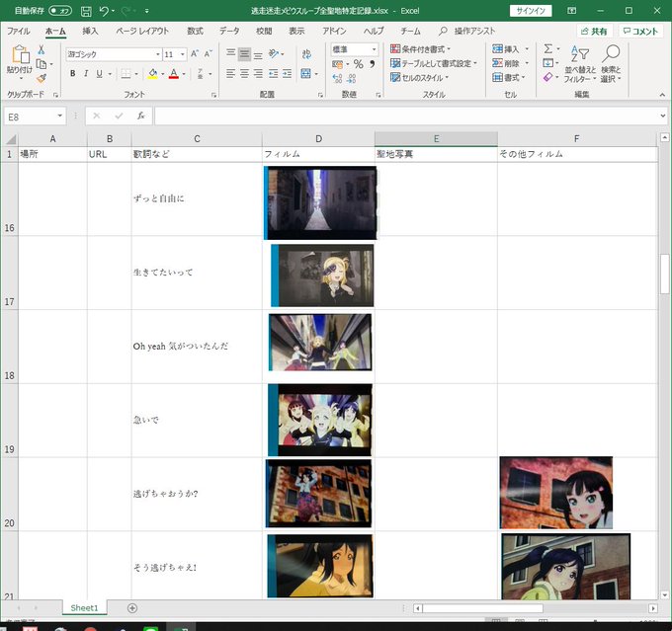The image size is (672, 631).
Task: Click the yellow fill color bucket
Action: pos(152,74)
